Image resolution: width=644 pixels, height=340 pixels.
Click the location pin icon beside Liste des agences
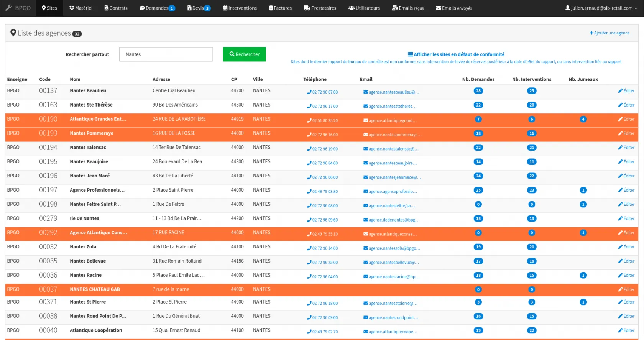[x=13, y=33]
